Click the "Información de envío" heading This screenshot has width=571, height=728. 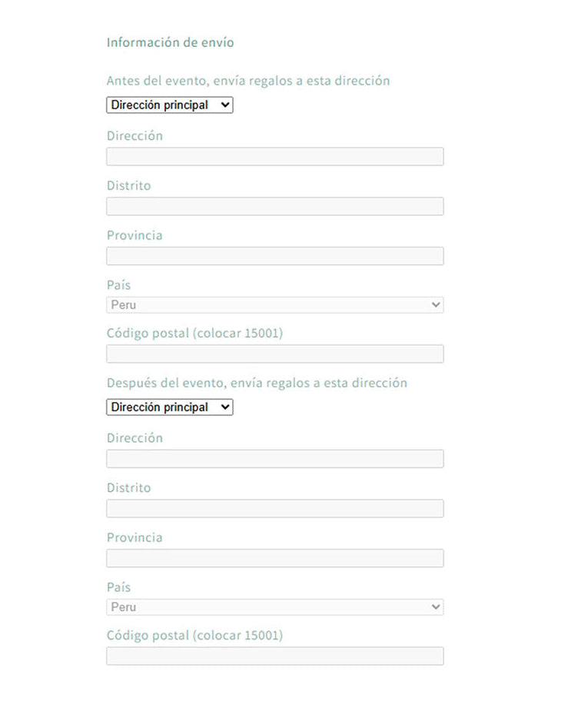[170, 43]
